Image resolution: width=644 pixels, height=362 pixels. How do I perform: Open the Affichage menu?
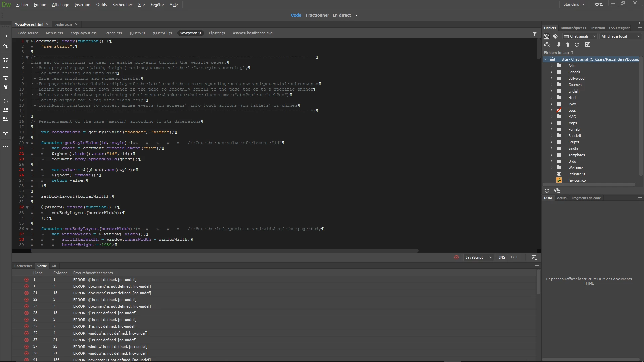[60, 5]
